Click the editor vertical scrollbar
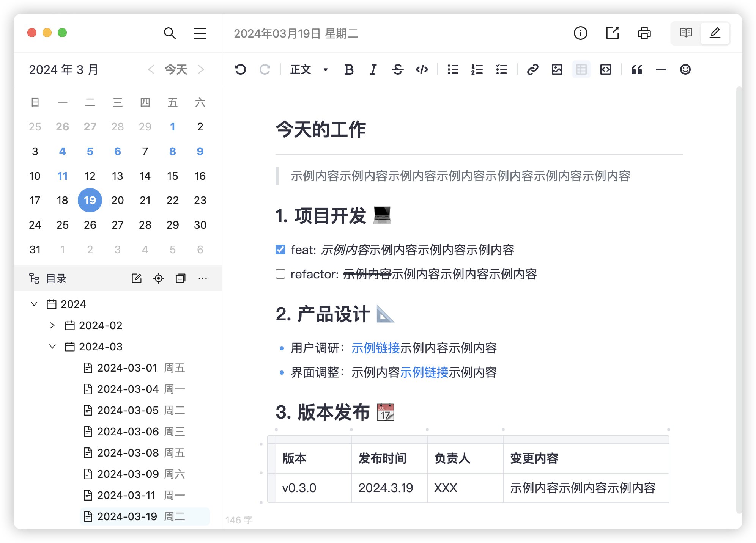The height and width of the screenshot is (543, 756). pos(739,300)
